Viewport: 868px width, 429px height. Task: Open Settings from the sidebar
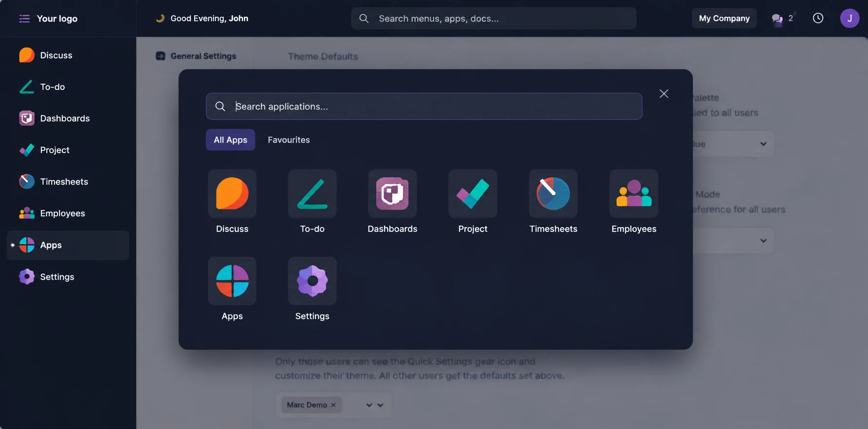[68, 277]
